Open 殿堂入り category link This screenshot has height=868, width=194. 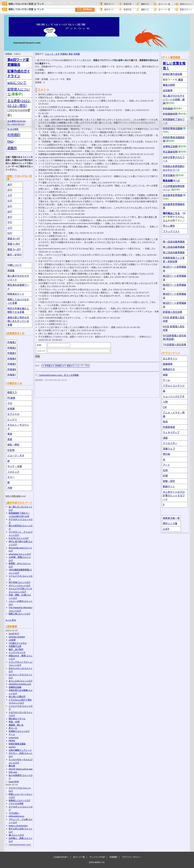tap(12, 393)
